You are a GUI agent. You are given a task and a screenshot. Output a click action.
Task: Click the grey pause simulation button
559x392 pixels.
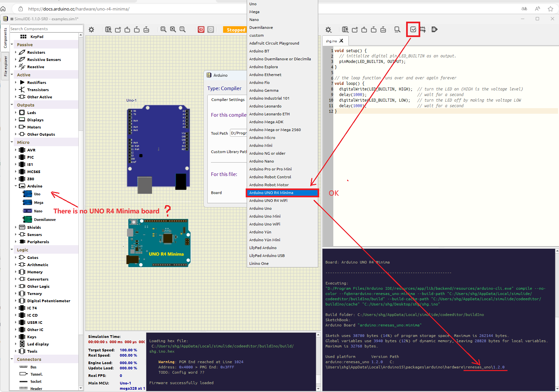tap(211, 29)
